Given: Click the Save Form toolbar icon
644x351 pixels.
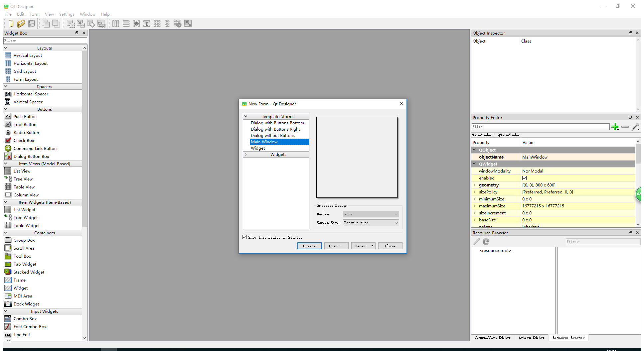Looking at the screenshot, I should coord(32,24).
